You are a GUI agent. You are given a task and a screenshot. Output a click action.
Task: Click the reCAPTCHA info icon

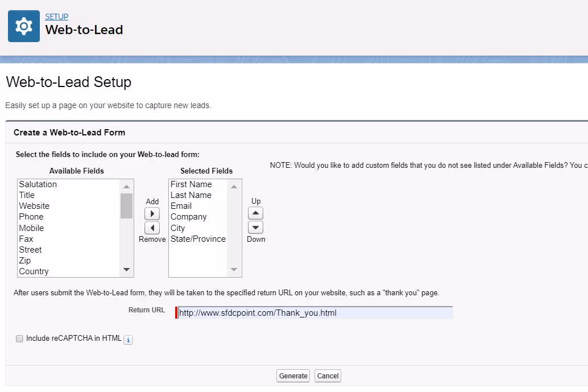point(128,339)
